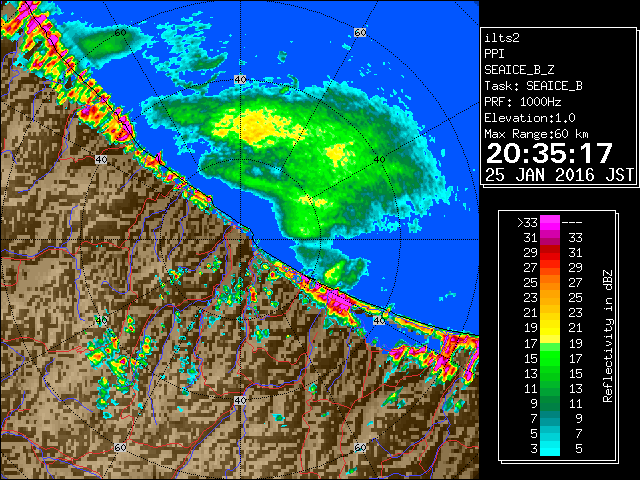Click the '40' range label directly north of center

click(240, 80)
